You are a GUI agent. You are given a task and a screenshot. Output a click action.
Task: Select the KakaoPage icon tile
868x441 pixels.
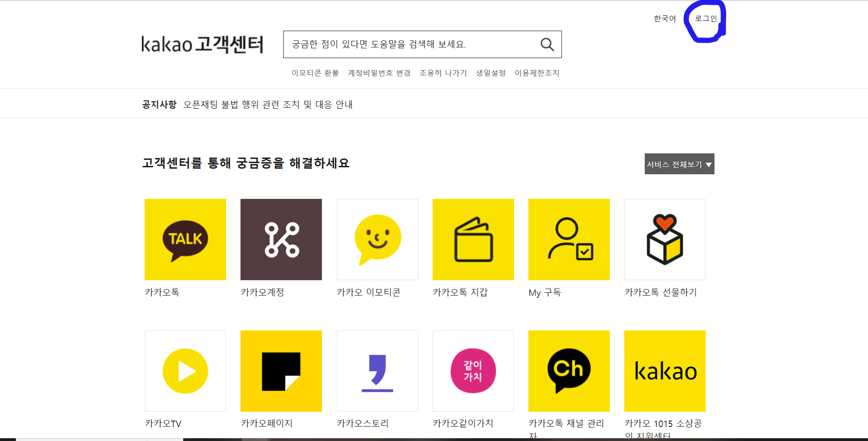(x=281, y=371)
